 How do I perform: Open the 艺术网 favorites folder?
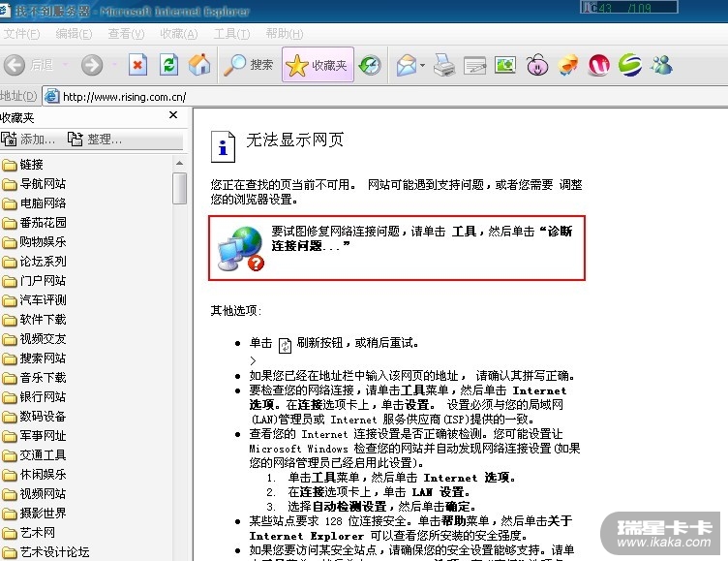coord(28,533)
